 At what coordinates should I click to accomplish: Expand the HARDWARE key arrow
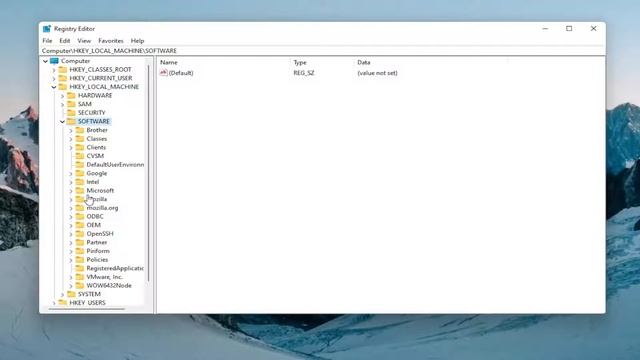[x=62, y=96]
